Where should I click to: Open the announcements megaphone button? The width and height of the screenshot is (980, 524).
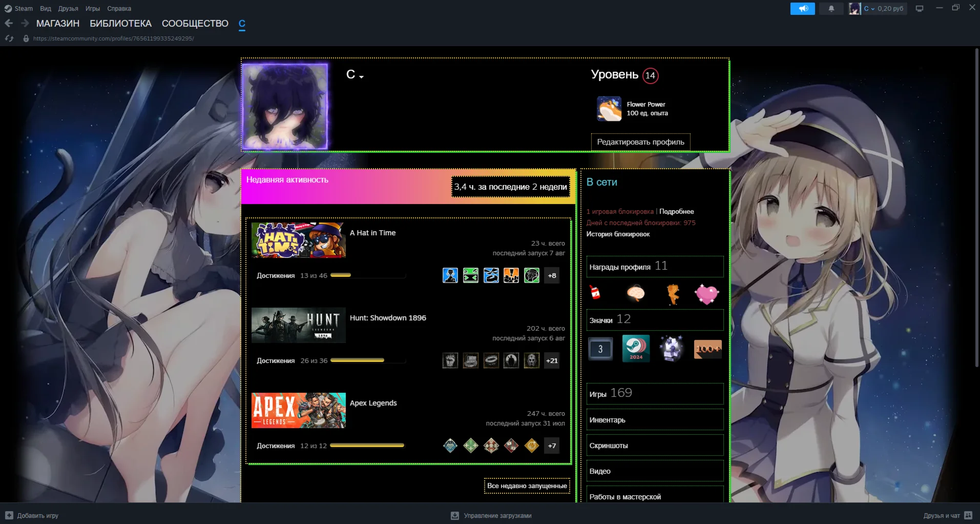coord(802,8)
